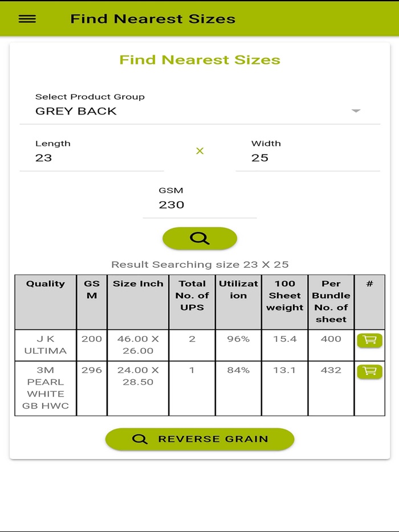Click the GSM input field

tap(199, 205)
